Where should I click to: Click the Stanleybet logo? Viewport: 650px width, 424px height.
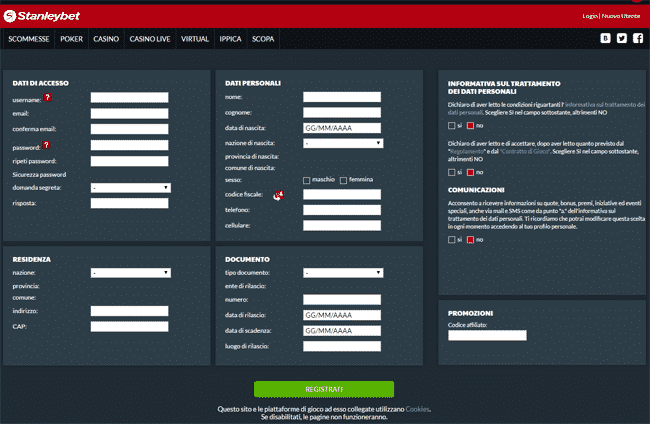[x=41, y=16]
